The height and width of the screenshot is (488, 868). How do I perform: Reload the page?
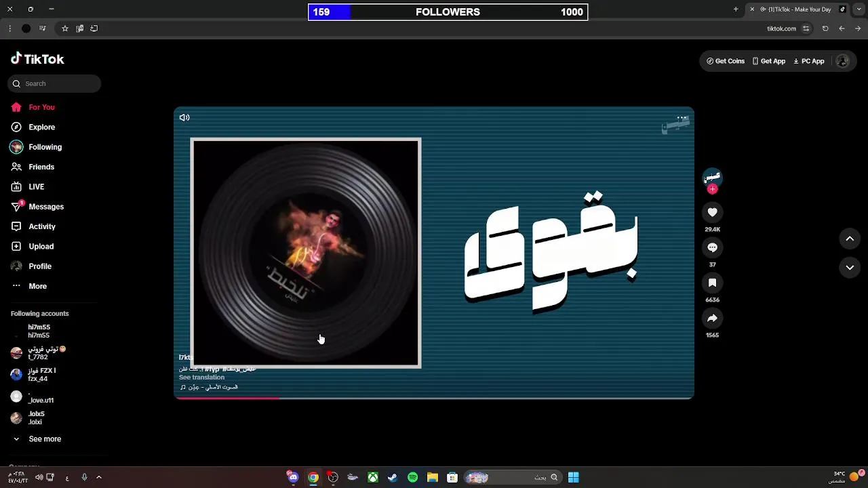pyautogui.click(x=825, y=28)
